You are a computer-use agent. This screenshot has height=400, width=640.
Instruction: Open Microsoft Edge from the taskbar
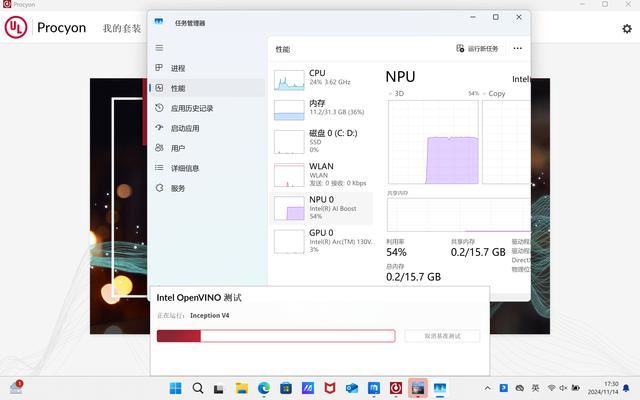[x=264, y=388]
